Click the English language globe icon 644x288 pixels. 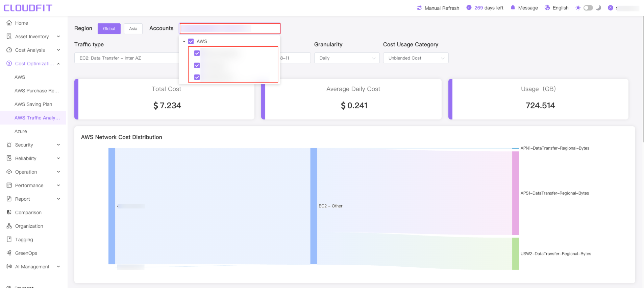click(x=547, y=7)
